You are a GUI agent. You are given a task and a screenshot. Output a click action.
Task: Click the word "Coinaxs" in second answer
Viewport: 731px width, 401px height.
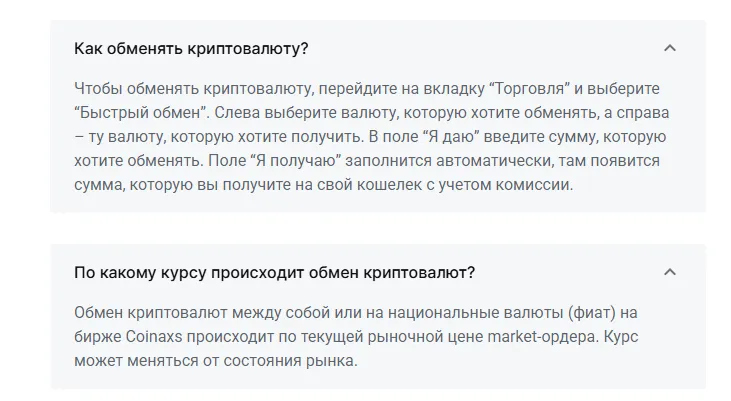click(x=154, y=337)
